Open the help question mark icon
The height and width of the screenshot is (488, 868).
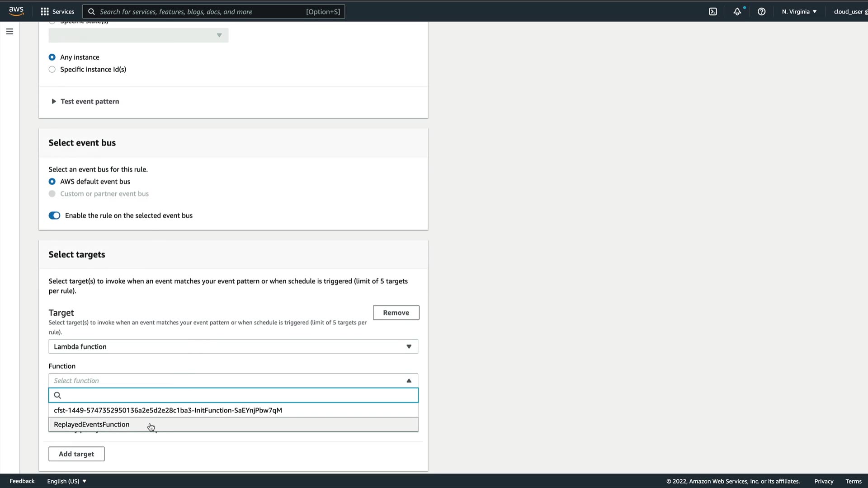click(x=762, y=12)
